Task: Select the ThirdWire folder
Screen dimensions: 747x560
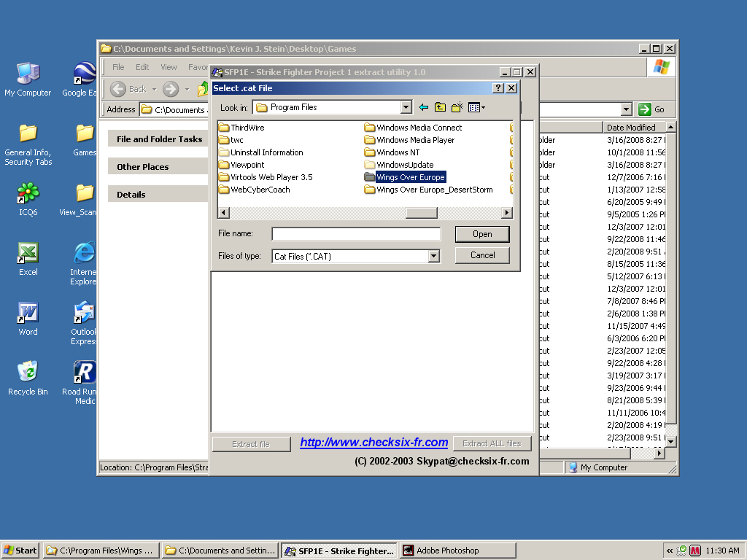Action: click(241, 128)
